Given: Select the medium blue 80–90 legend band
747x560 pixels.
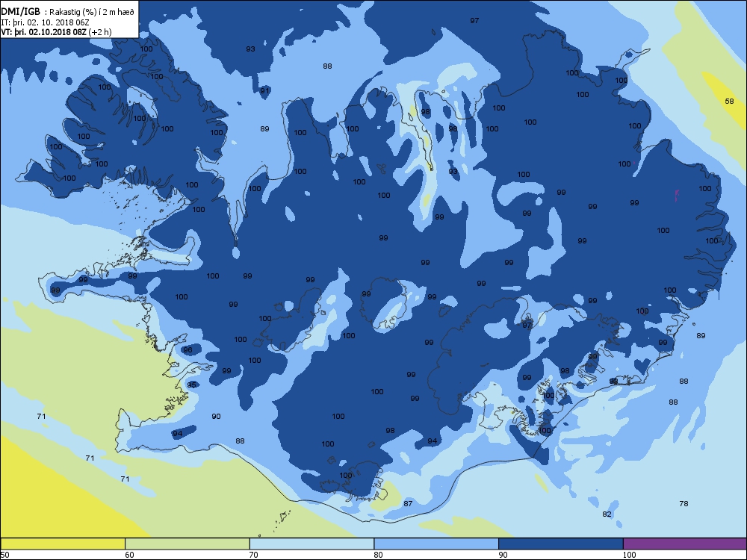Looking at the screenshot, I should (x=436, y=544).
